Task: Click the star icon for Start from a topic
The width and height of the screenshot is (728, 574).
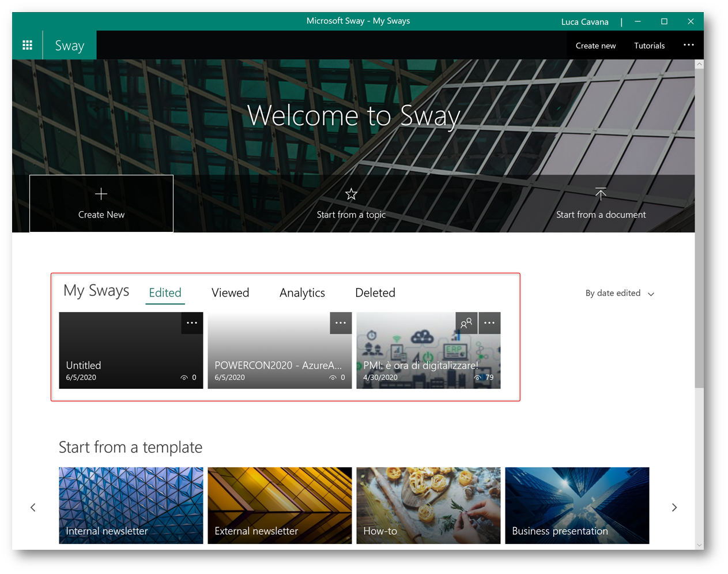Action: [351, 194]
